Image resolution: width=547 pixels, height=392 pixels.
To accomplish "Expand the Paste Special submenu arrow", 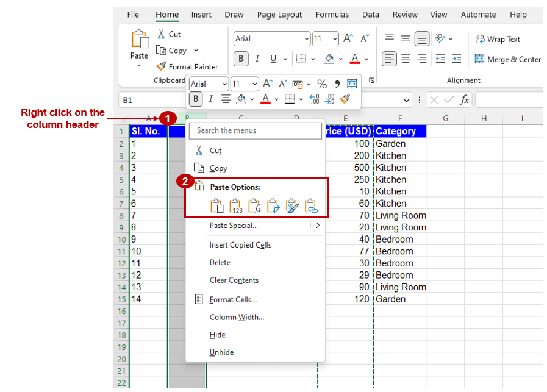I will coord(318,226).
